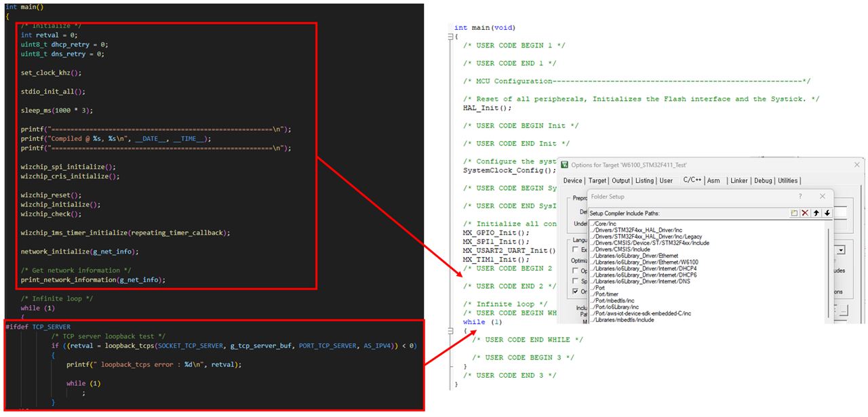
Task: Uncheck the checked 'On' option checkbox
Action: point(574,292)
